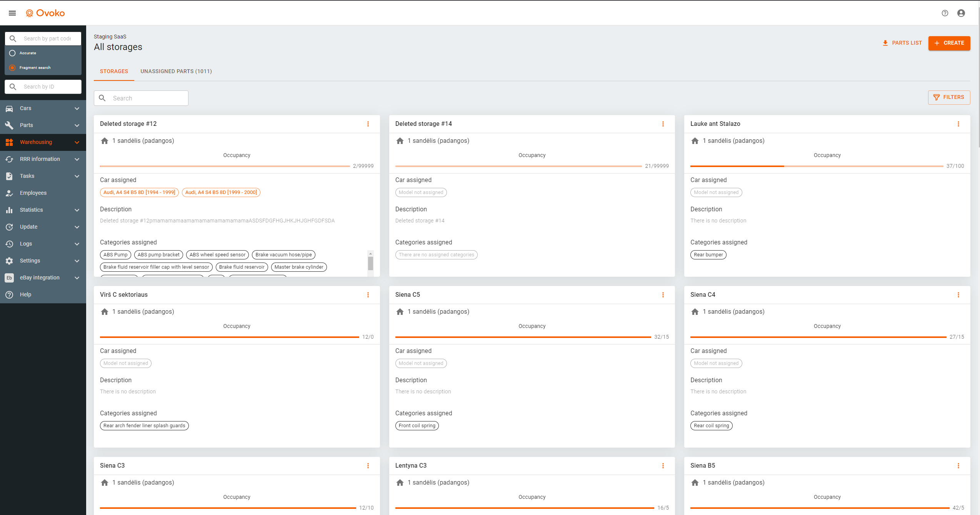980x515 pixels.
Task: Open the user account profile icon
Action: point(961,13)
